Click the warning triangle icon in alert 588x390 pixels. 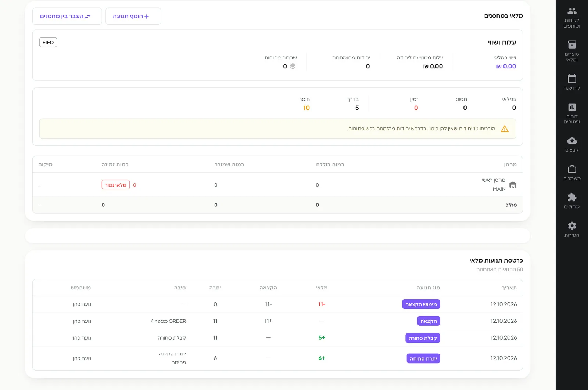point(505,129)
